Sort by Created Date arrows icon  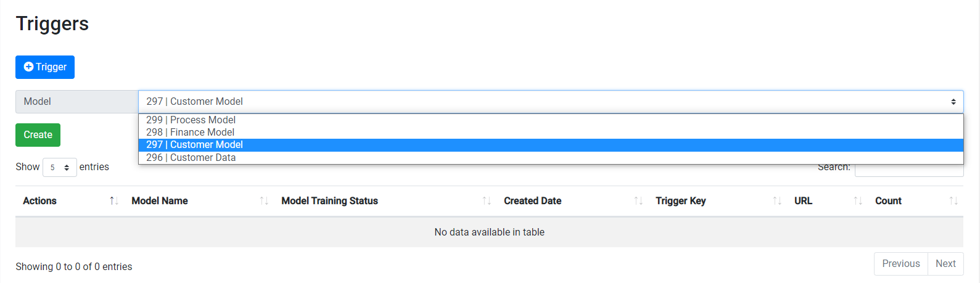click(638, 201)
